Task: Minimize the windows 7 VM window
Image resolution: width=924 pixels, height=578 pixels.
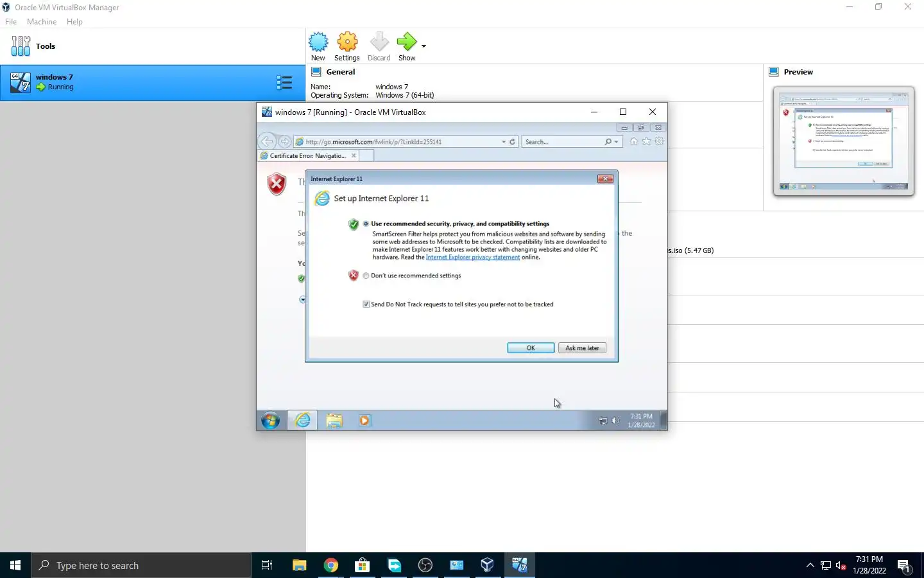Action: tap(594, 112)
